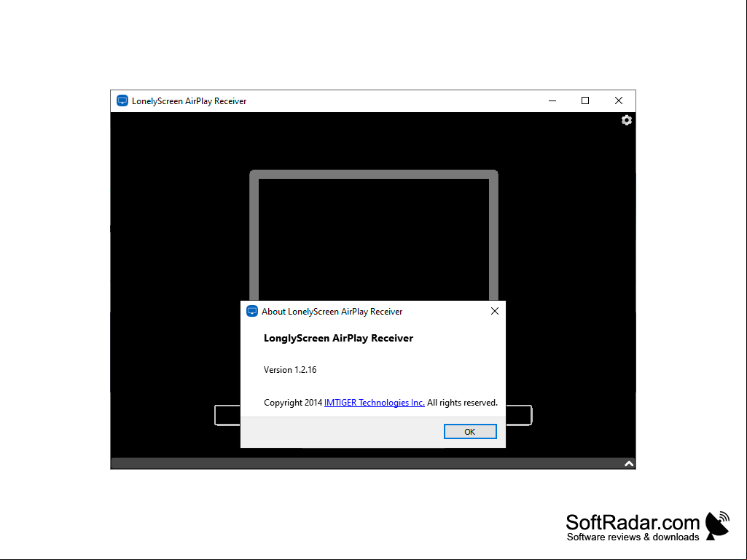Select the Version 1.2.16 text
This screenshot has height=560, width=747.
(x=289, y=369)
